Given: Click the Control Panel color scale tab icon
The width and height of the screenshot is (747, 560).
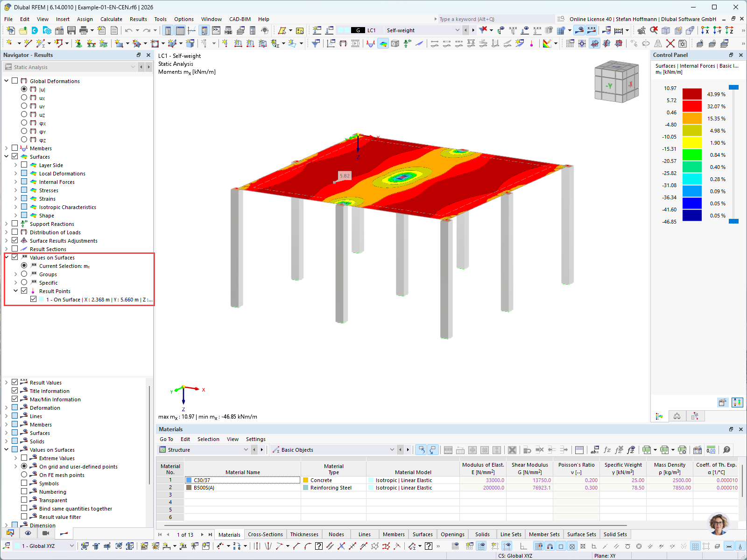Looking at the screenshot, I should pos(659,416).
